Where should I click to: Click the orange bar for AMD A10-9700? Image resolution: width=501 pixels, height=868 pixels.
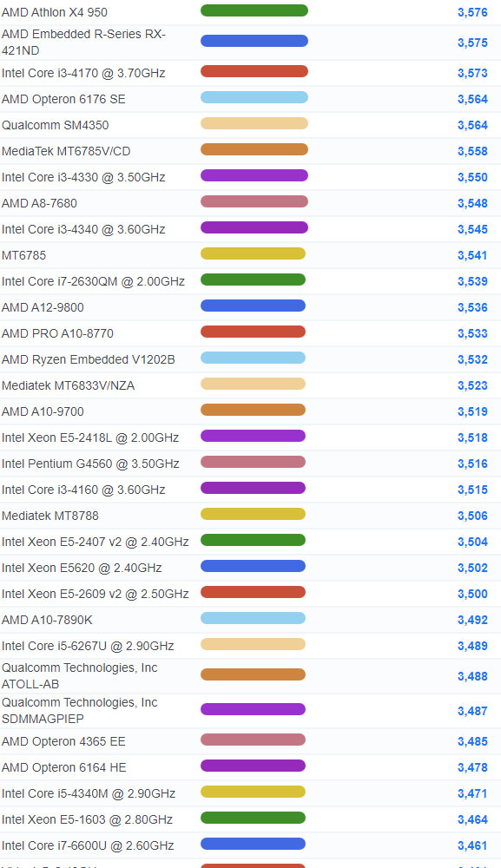click(x=253, y=410)
